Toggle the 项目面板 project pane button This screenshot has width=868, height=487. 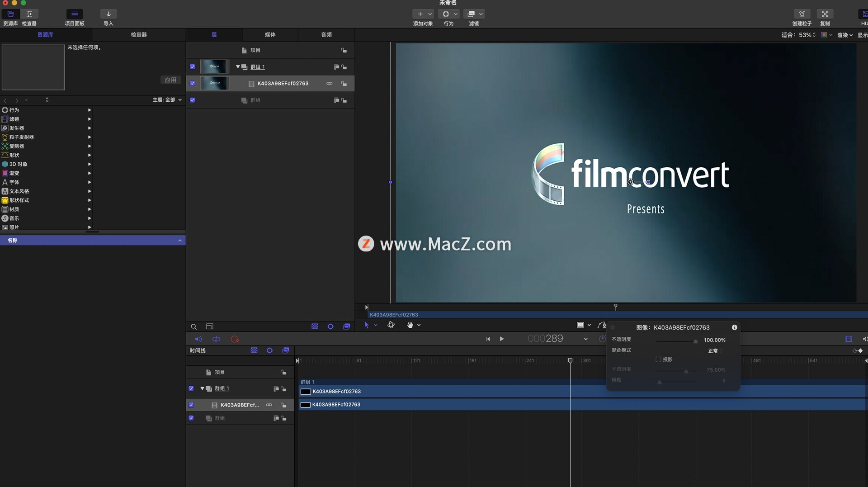(75, 14)
